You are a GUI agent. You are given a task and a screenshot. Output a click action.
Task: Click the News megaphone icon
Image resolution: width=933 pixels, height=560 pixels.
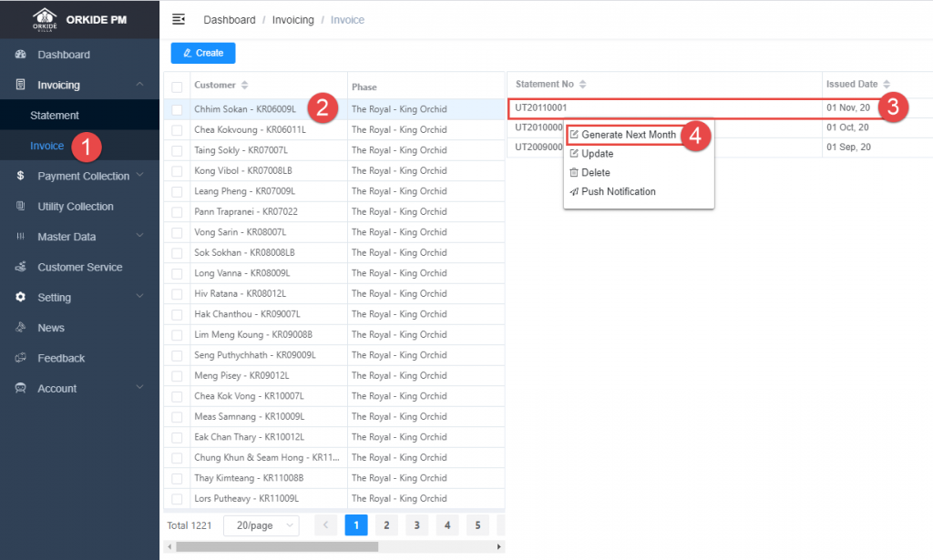[20, 328]
